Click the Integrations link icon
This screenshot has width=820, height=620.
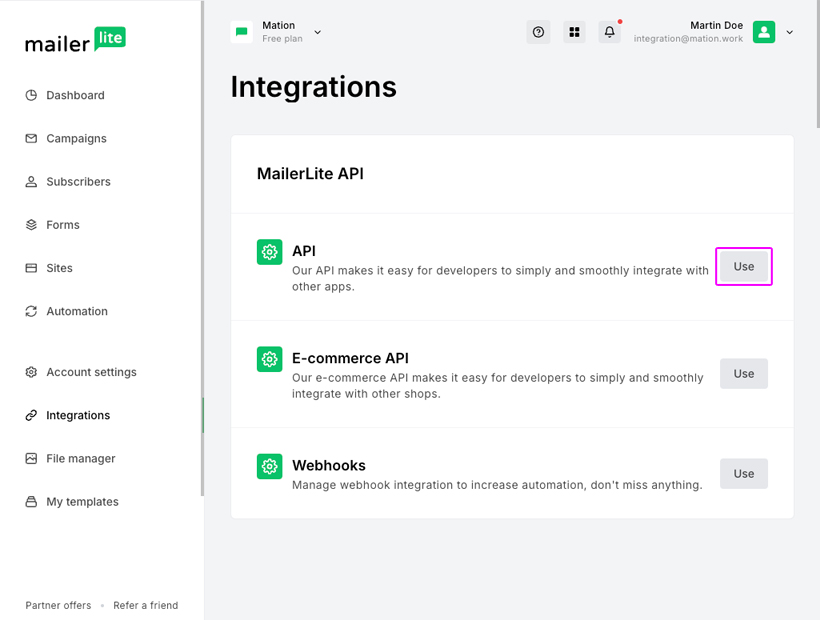31,415
